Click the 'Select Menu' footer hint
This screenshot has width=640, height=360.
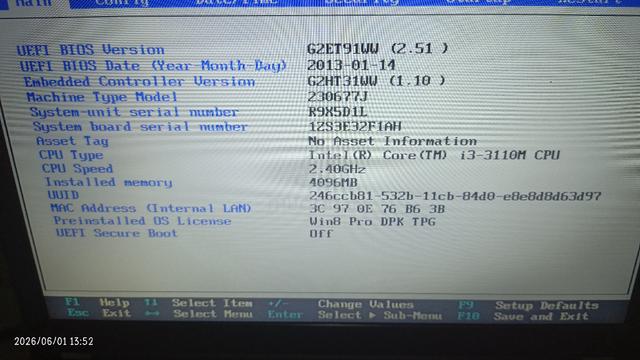213,314
